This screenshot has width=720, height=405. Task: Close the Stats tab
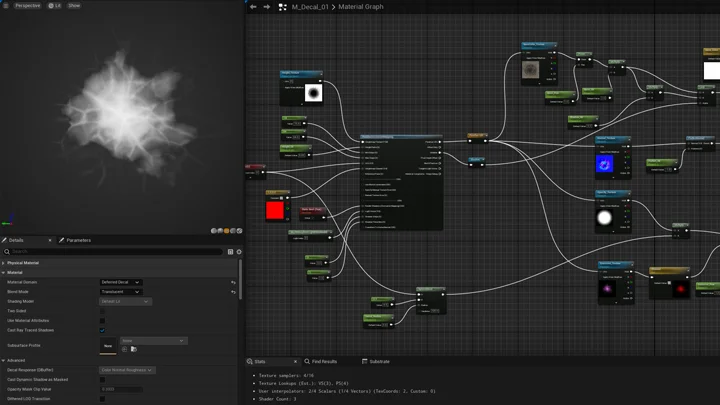pyautogui.click(x=295, y=362)
